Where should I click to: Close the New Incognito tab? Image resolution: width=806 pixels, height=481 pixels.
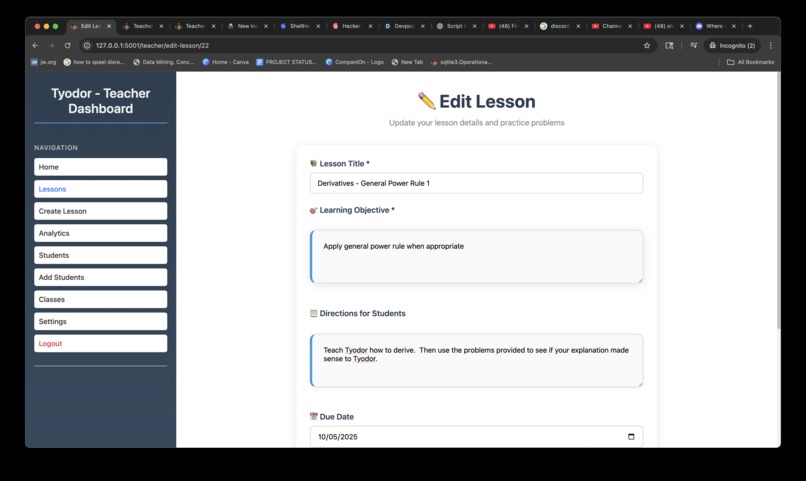[266, 26]
